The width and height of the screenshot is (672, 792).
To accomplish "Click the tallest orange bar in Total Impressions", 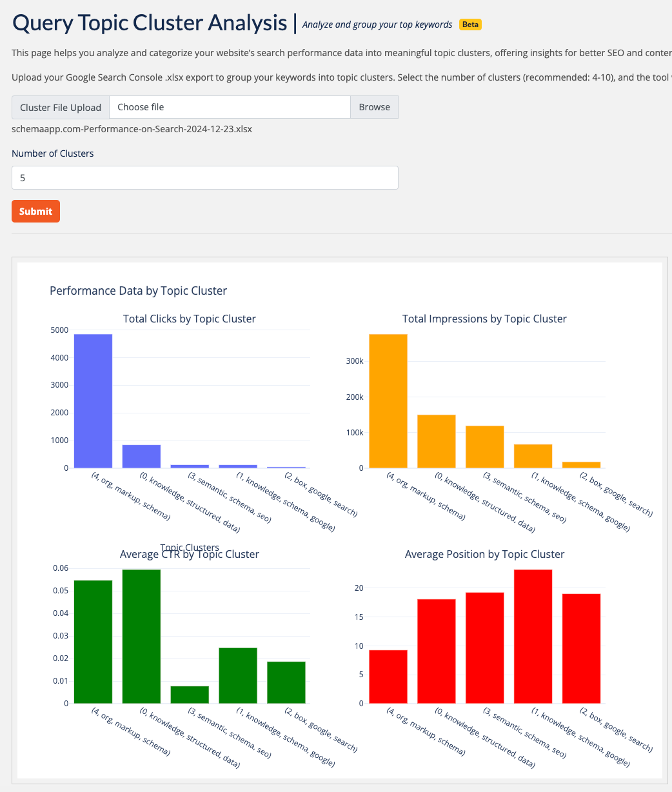I will pos(388,401).
